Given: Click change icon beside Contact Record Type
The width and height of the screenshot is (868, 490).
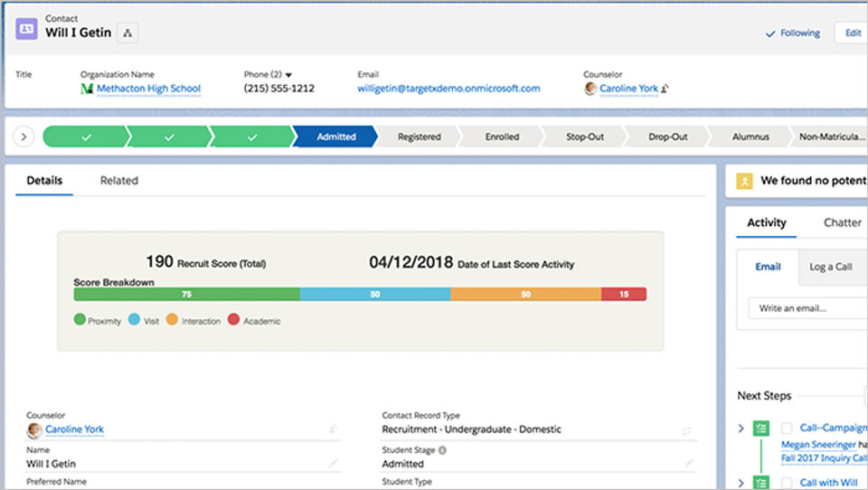Looking at the screenshot, I should pos(686,430).
